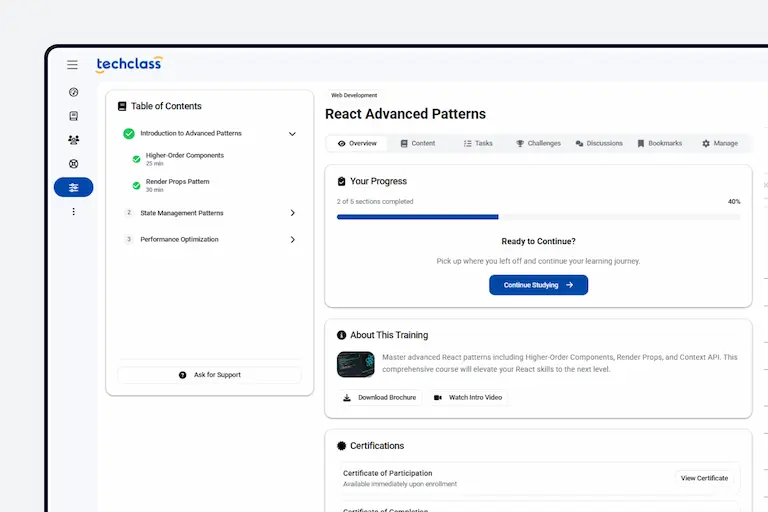The height and width of the screenshot is (512, 768).
Task: Select State Management Patterns section title
Action: coord(182,213)
